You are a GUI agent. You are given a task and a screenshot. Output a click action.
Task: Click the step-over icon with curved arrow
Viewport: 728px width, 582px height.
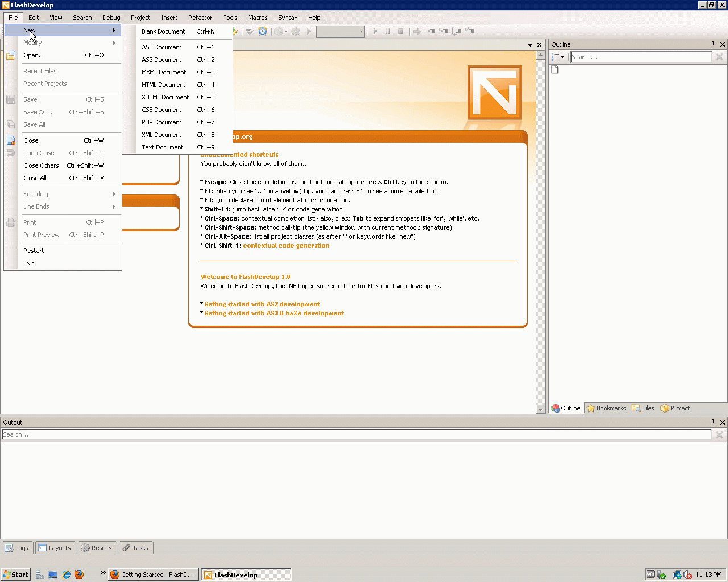coord(444,31)
